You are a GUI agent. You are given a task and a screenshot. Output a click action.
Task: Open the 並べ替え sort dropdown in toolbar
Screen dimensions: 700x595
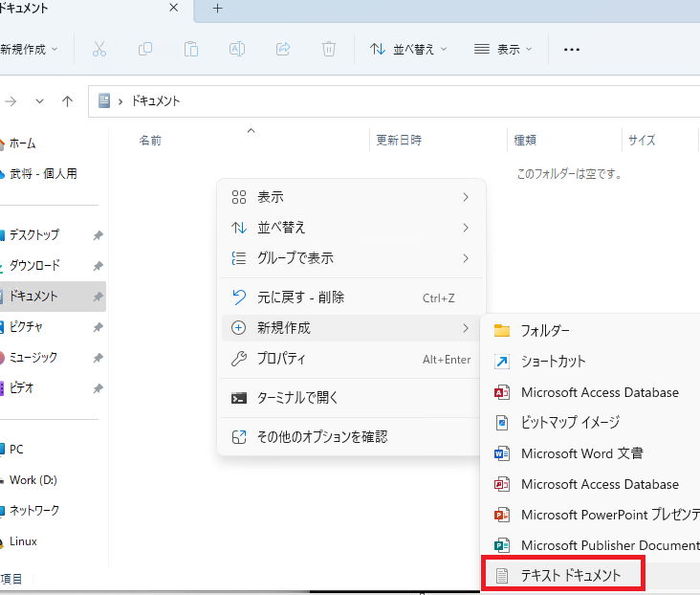(410, 49)
